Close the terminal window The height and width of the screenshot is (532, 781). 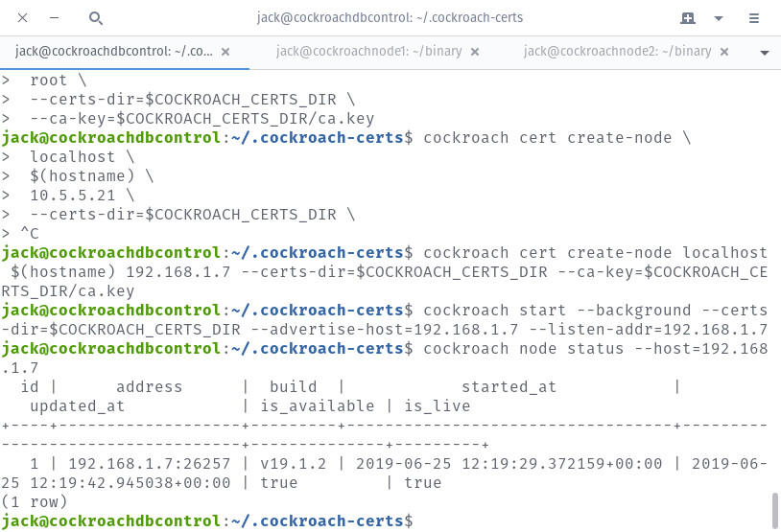pos(22,18)
